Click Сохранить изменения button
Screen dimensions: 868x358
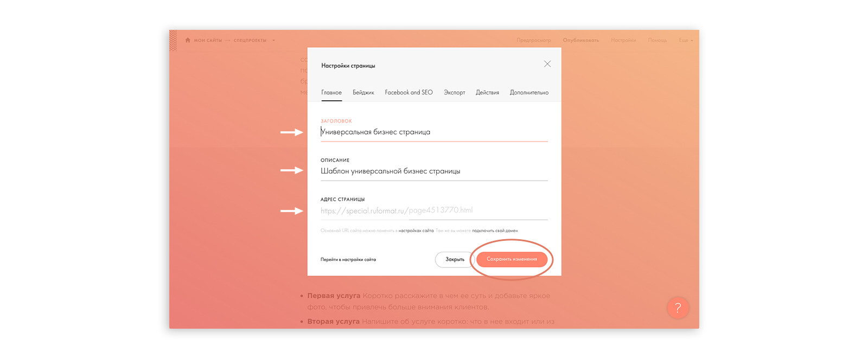[512, 259]
